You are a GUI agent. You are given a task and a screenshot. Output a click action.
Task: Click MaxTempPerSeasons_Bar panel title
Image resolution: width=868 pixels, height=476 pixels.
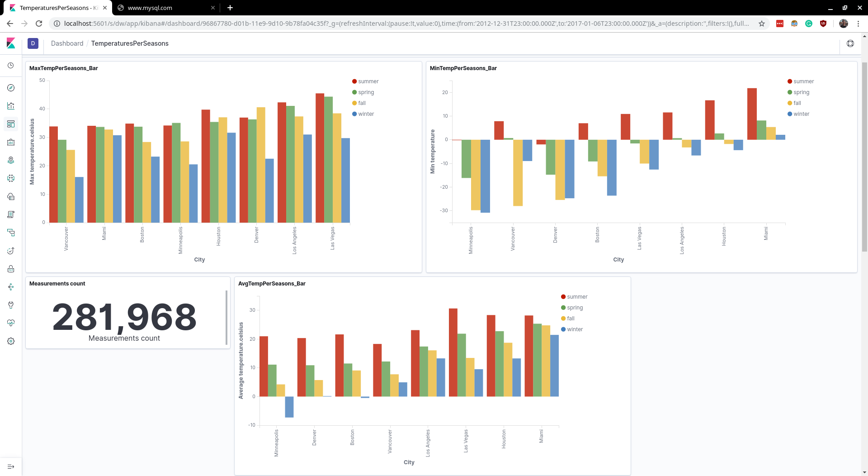[x=64, y=68]
